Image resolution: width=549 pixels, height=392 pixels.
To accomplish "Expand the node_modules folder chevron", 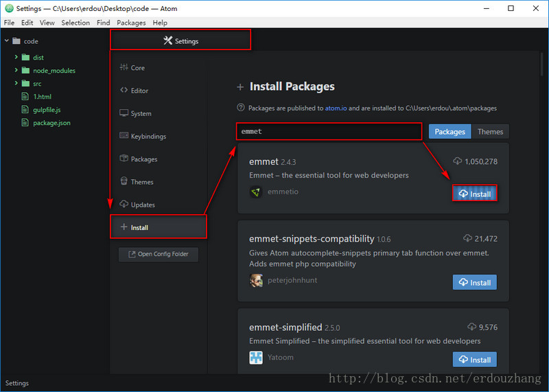I will click(16, 70).
